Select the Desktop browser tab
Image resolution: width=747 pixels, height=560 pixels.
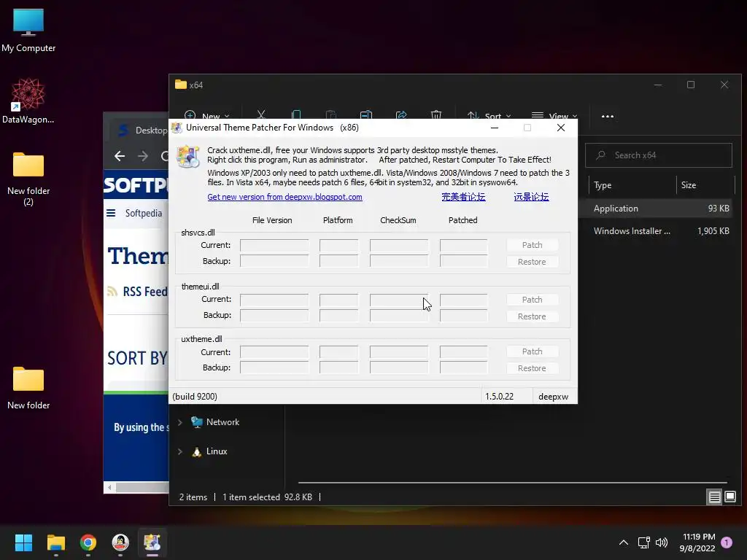click(x=139, y=130)
